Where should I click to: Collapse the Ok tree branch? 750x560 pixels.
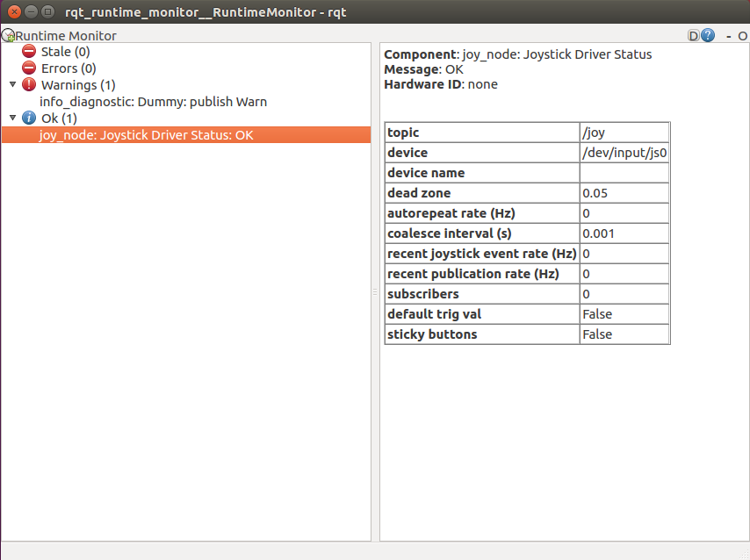(11, 118)
